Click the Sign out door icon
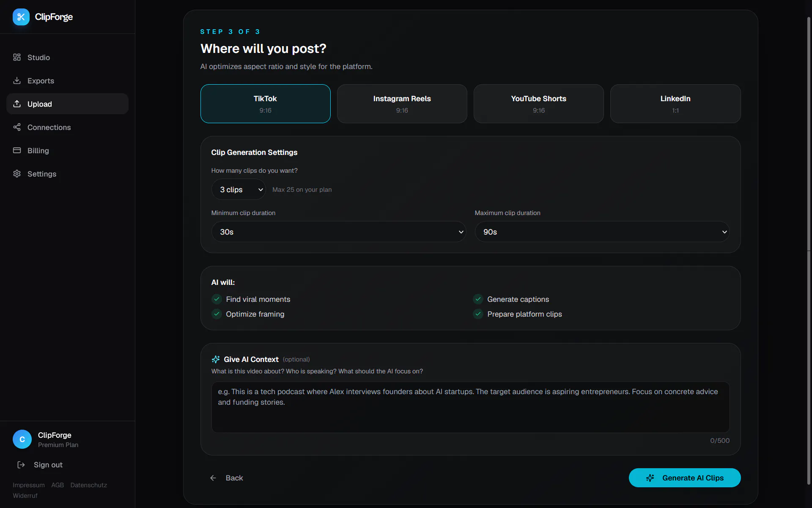Screen dimensions: 812x508 click(x=21, y=465)
